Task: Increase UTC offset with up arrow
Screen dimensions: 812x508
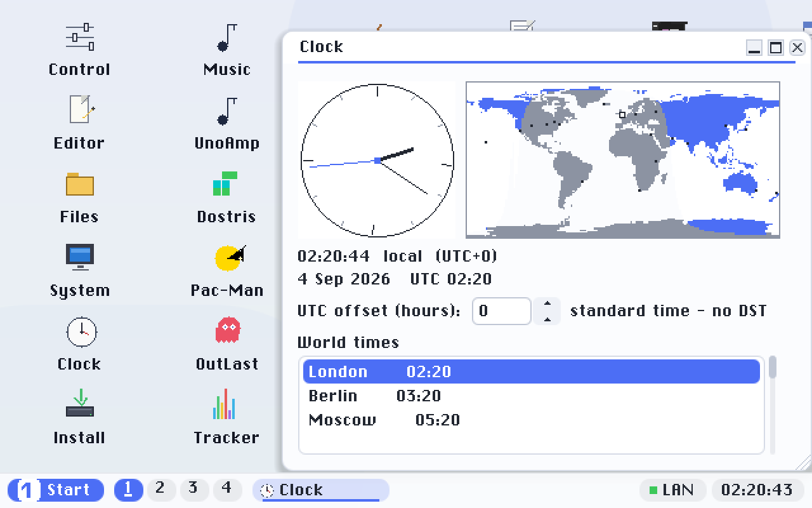Action: (x=547, y=304)
